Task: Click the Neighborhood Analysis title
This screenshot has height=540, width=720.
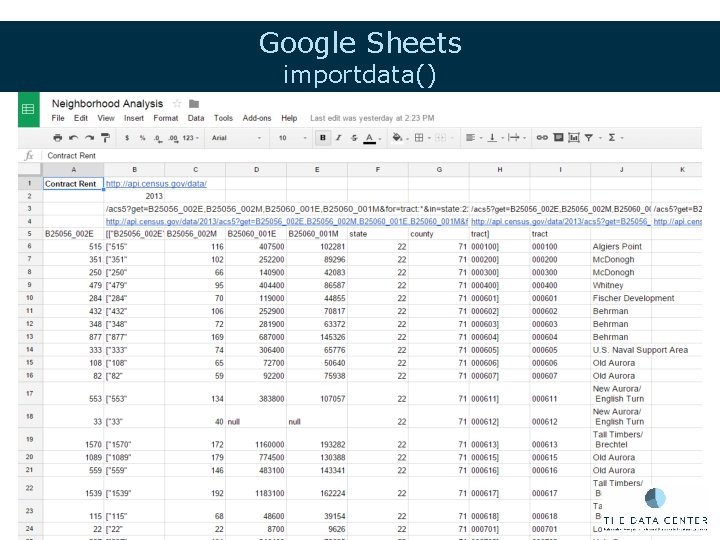Action: [107, 104]
